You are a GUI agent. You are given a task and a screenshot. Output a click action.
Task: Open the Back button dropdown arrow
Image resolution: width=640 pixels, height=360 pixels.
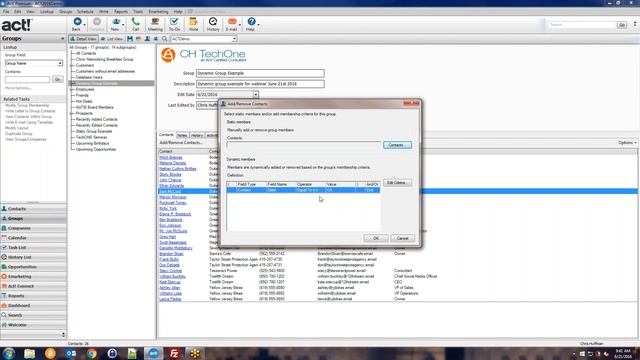(84, 24)
